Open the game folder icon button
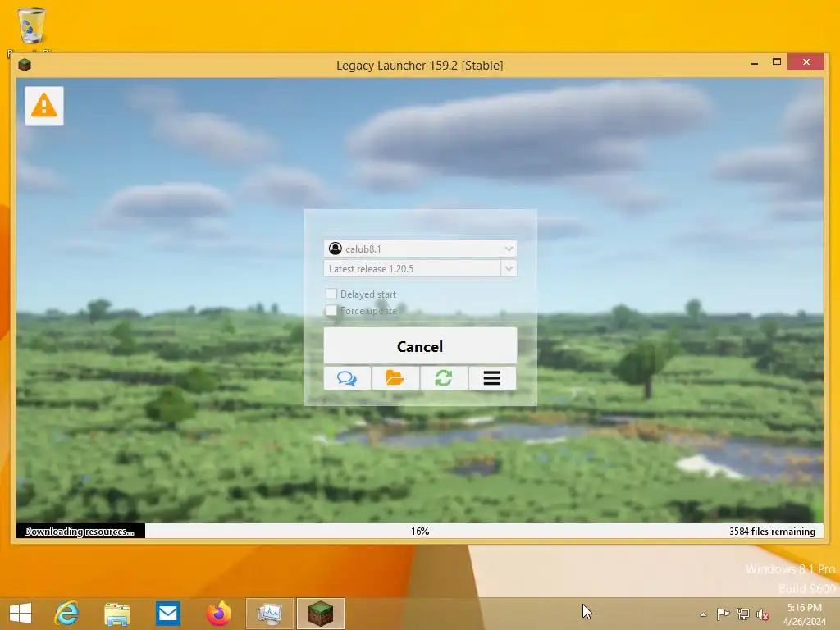Image resolution: width=840 pixels, height=630 pixels. [x=395, y=378]
